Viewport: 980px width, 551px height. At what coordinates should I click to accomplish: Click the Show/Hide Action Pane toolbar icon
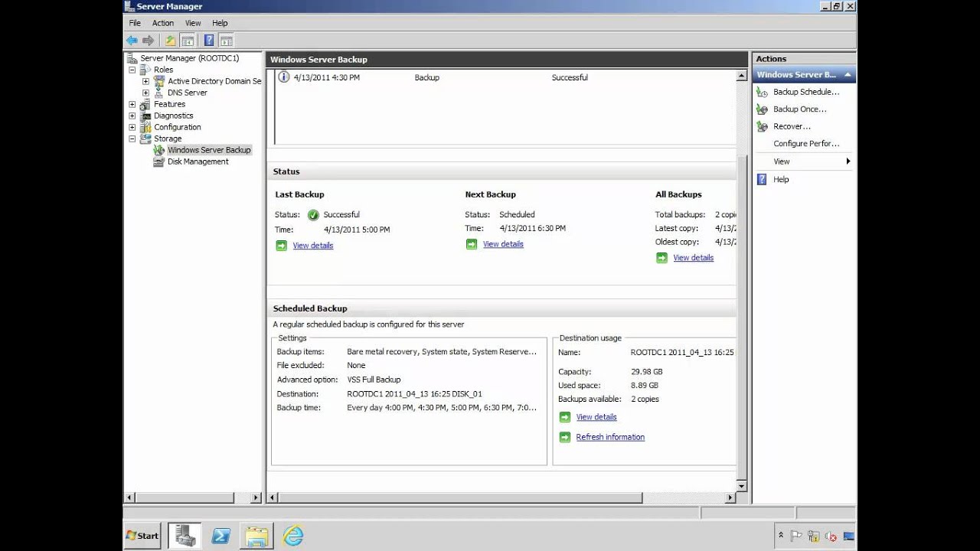pos(227,41)
